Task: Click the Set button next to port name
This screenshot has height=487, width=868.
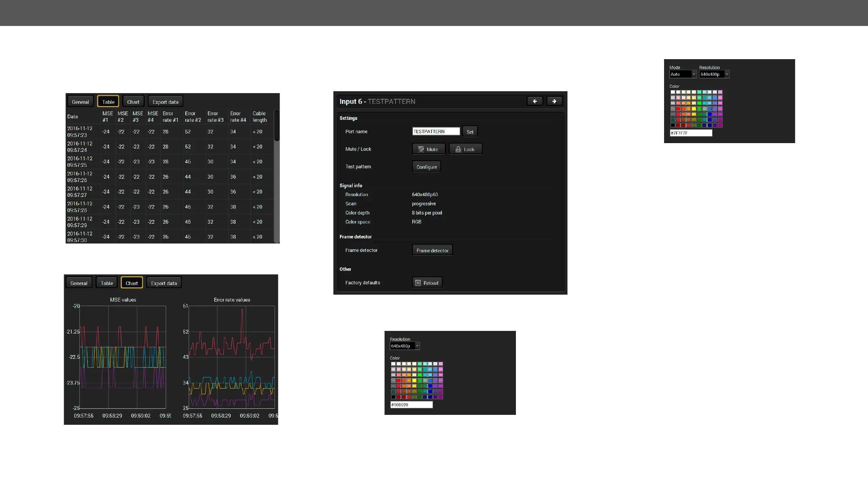Action: click(x=470, y=132)
